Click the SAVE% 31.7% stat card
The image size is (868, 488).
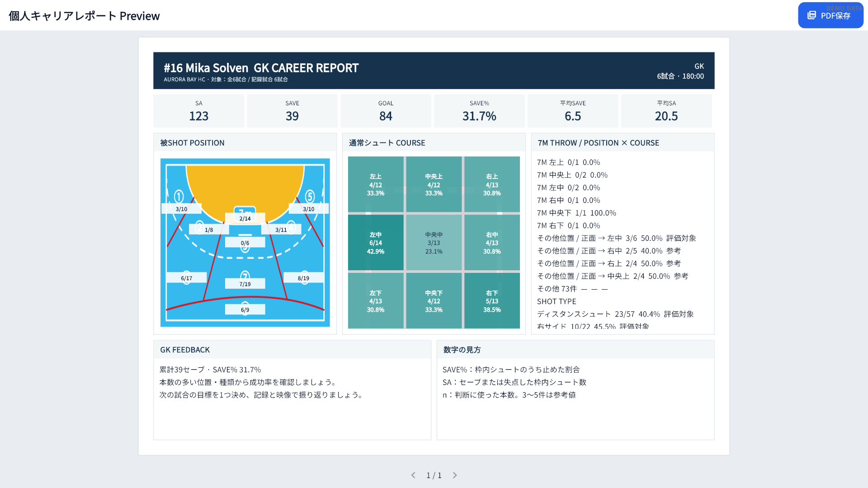(x=479, y=111)
